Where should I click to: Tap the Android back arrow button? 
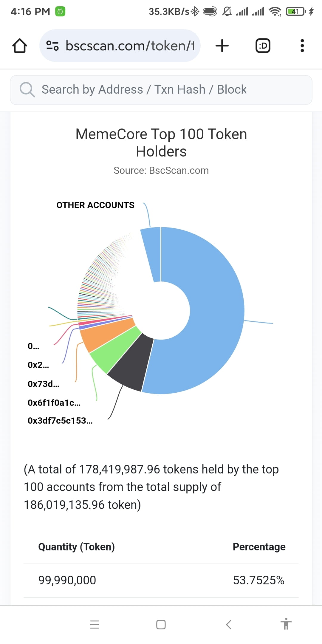229,624
